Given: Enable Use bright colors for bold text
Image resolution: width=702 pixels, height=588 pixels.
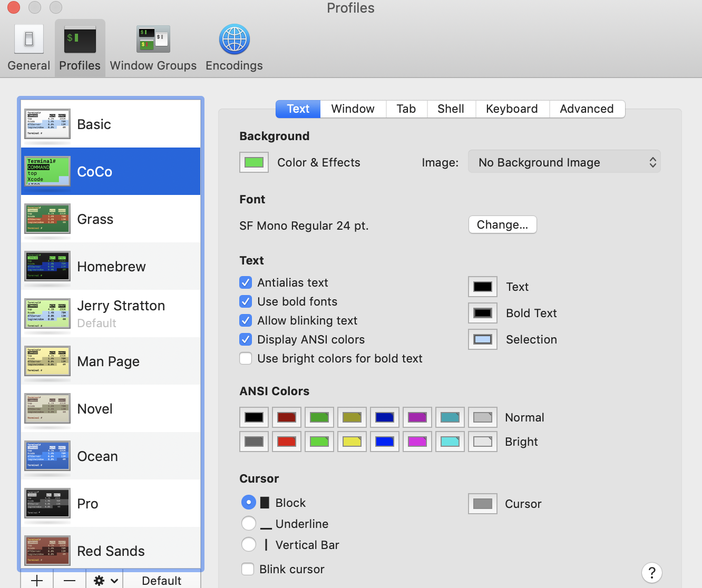Looking at the screenshot, I should (x=246, y=359).
